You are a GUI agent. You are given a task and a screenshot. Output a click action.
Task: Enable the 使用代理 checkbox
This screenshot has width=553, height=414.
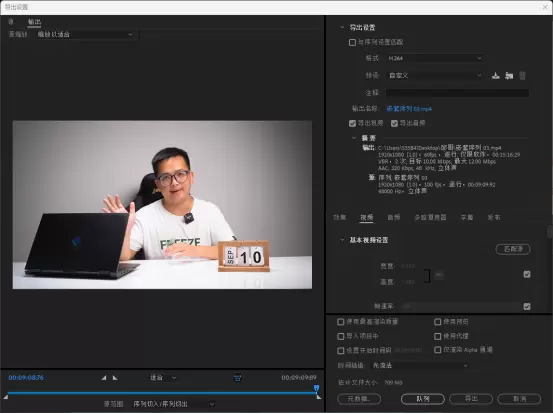tap(437, 336)
